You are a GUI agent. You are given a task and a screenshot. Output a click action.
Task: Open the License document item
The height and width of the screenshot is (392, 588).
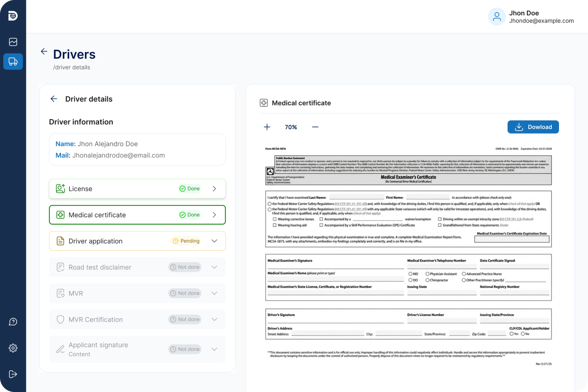[x=137, y=189]
